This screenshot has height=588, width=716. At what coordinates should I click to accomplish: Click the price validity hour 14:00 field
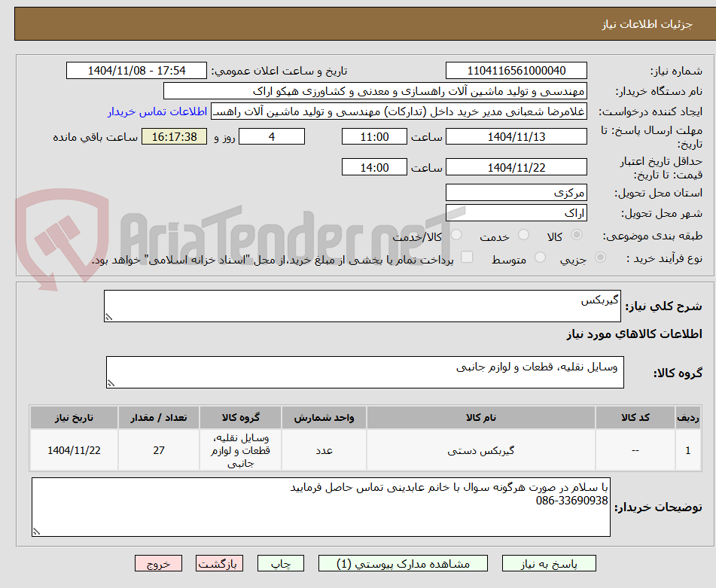coord(374,167)
